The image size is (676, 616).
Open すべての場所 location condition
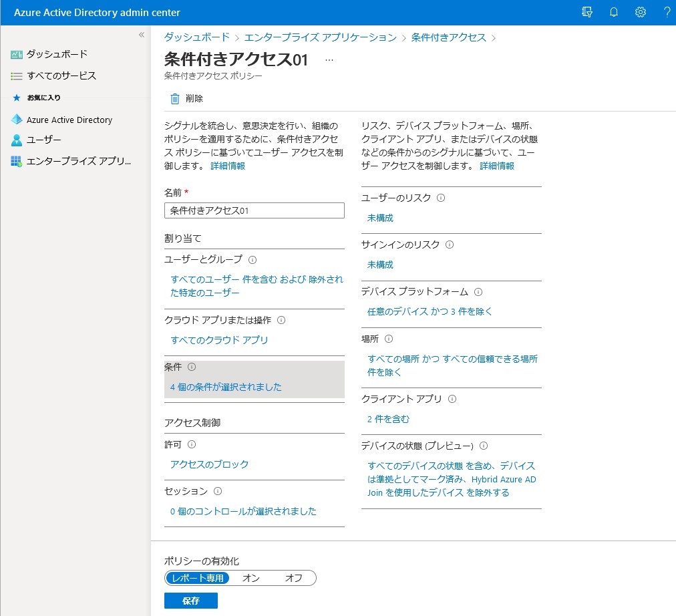[x=452, y=365]
